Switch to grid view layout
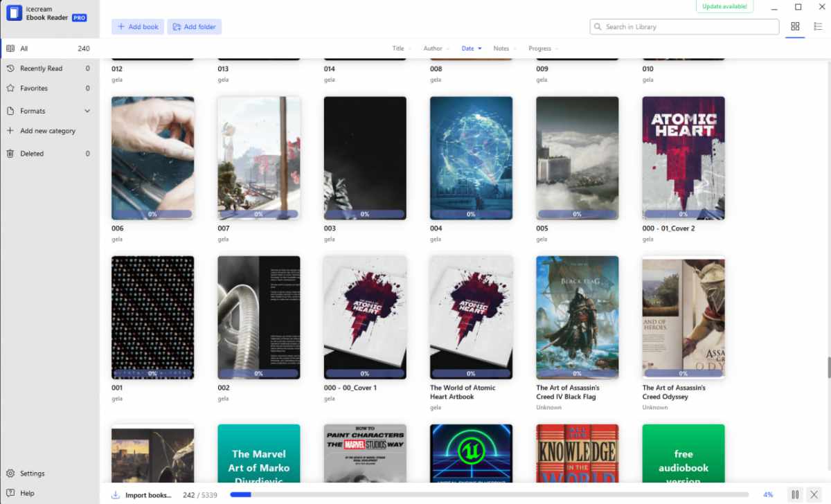 click(795, 26)
